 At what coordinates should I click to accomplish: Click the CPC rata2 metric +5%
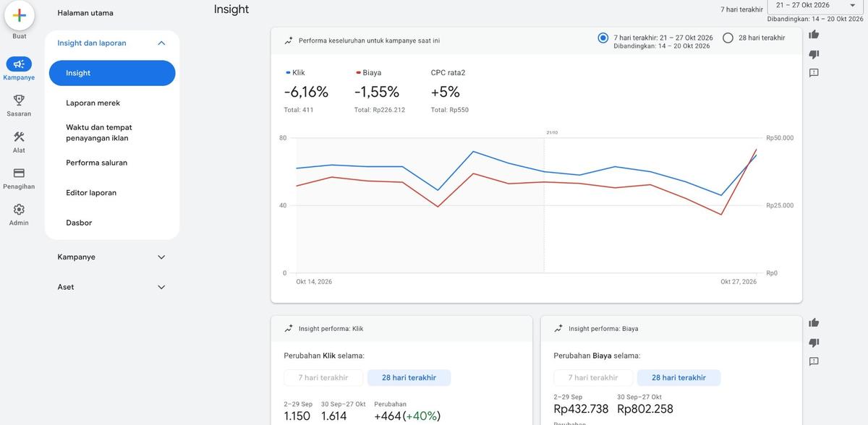tap(446, 92)
